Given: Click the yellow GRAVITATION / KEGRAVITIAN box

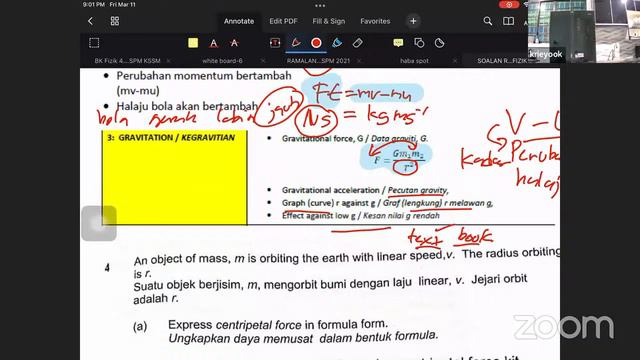Looking at the screenshot, I should tap(174, 178).
